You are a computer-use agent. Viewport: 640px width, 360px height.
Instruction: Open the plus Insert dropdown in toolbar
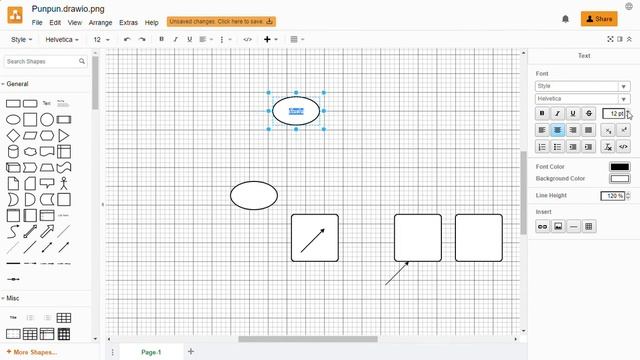tap(271, 39)
